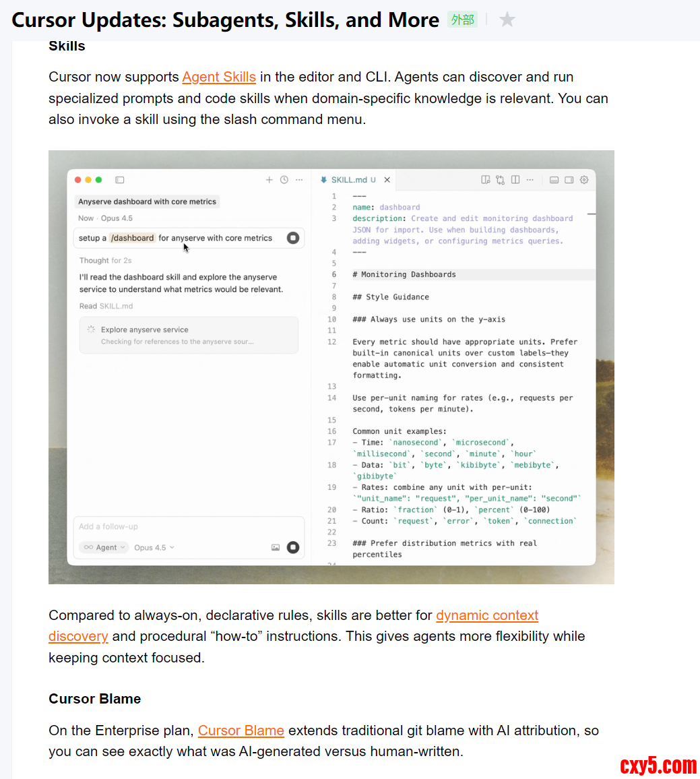
Task: Click the Add a follow-up input
Action: point(189,526)
